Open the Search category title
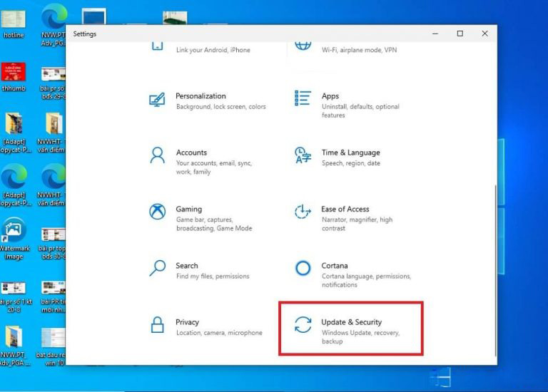 click(187, 266)
